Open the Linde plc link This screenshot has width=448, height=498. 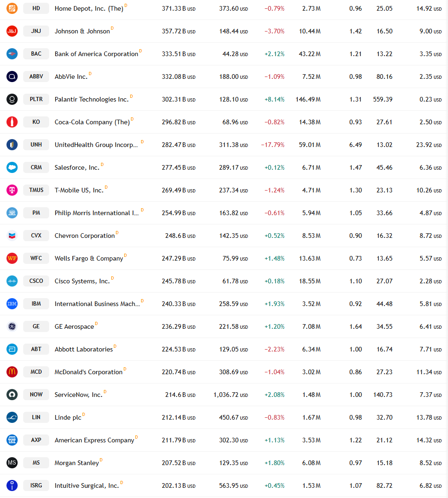tap(68, 417)
